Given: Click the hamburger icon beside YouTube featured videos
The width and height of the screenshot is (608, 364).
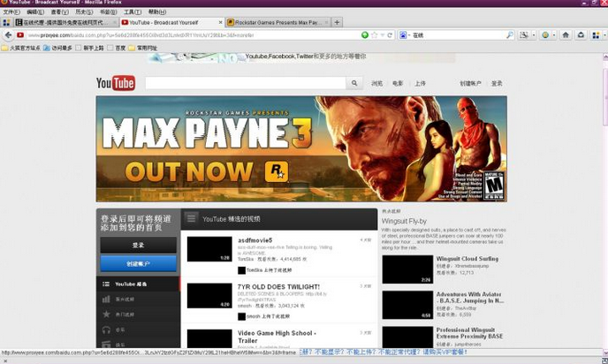Looking at the screenshot, I should (x=191, y=218).
